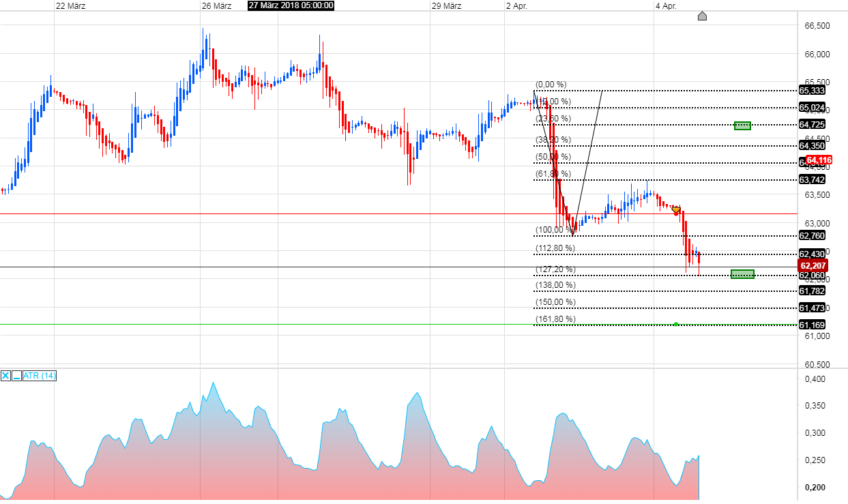848x504 pixels.
Task: Select the (61,80 %) Fibonacci level text
Action: coord(553,174)
